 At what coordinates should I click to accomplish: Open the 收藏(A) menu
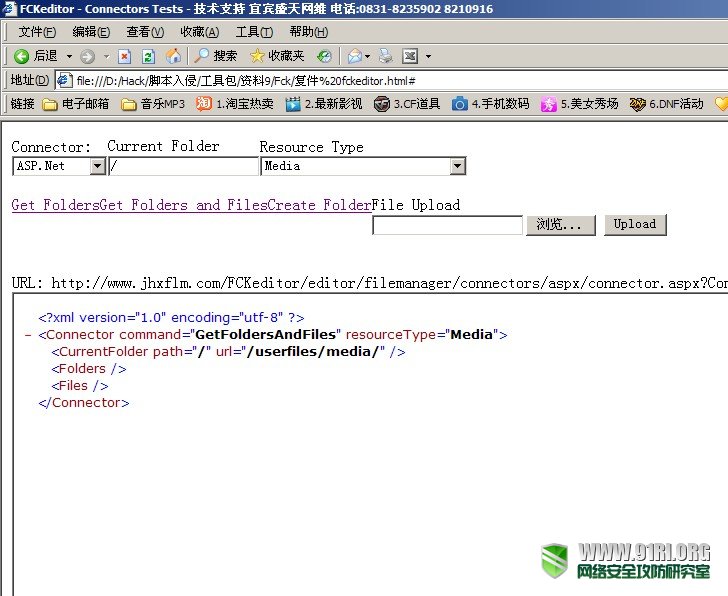pos(199,32)
